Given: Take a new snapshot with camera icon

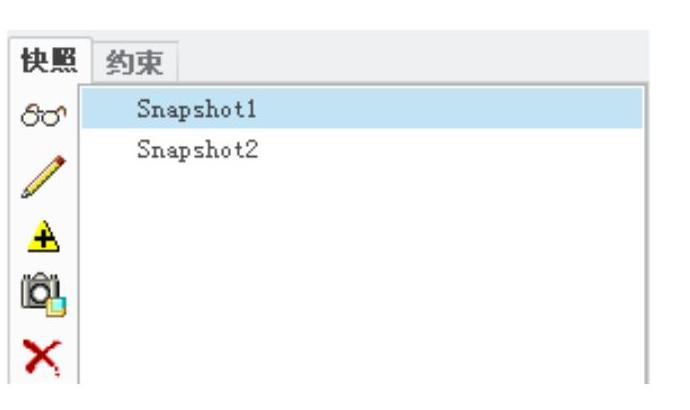Looking at the screenshot, I should point(44,294).
